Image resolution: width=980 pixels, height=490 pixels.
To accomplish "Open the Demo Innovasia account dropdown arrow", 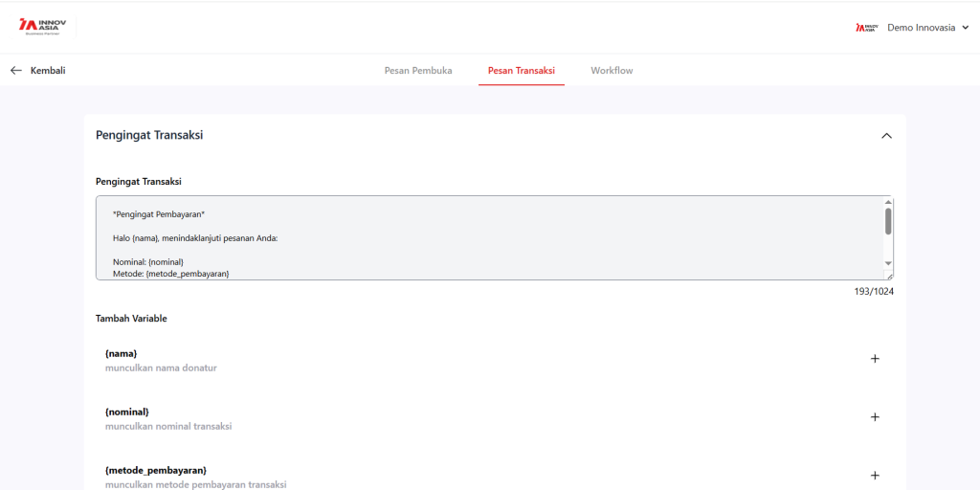I will tap(965, 28).
